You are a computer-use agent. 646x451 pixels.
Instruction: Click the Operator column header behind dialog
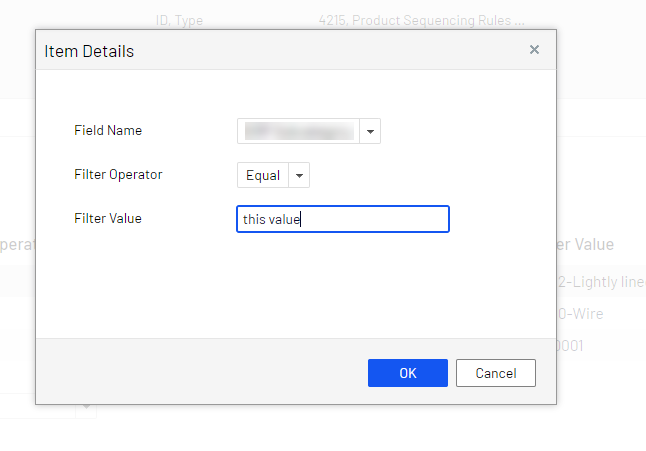(x=17, y=245)
